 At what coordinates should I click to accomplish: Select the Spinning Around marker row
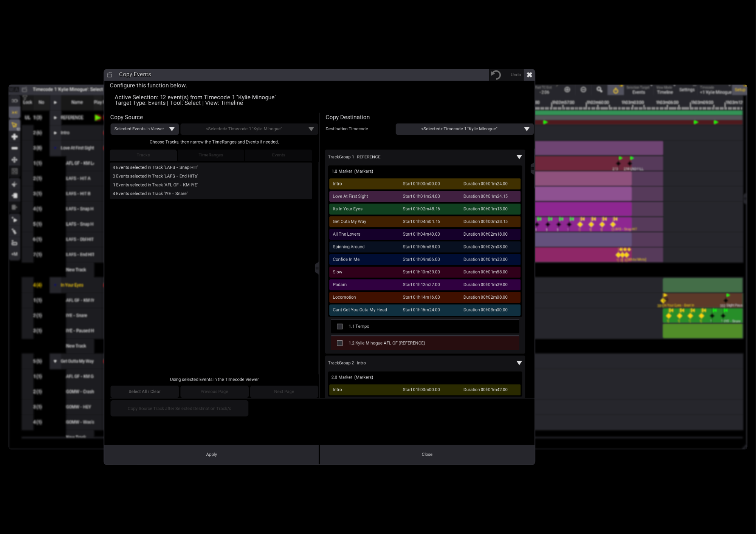tap(425, 247)
